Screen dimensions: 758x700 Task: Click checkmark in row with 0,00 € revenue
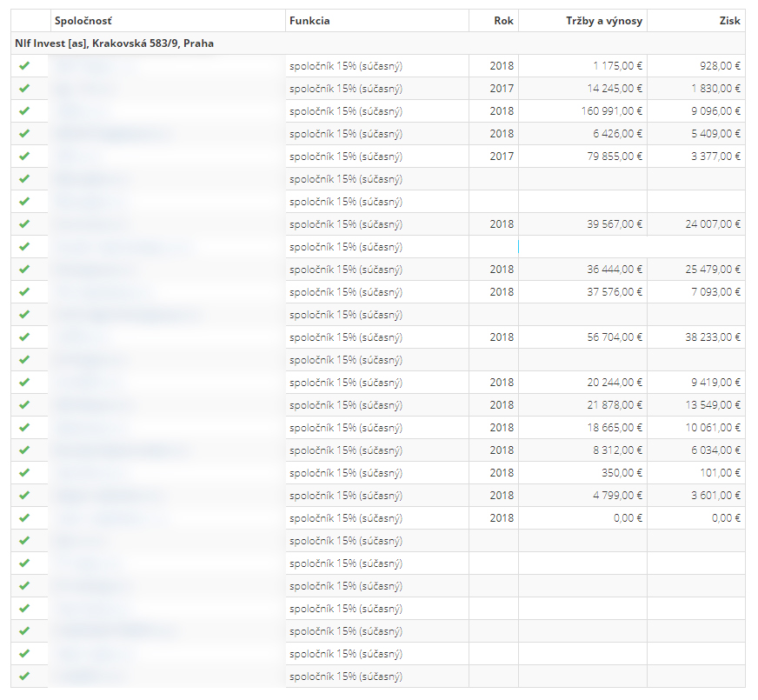24,518
